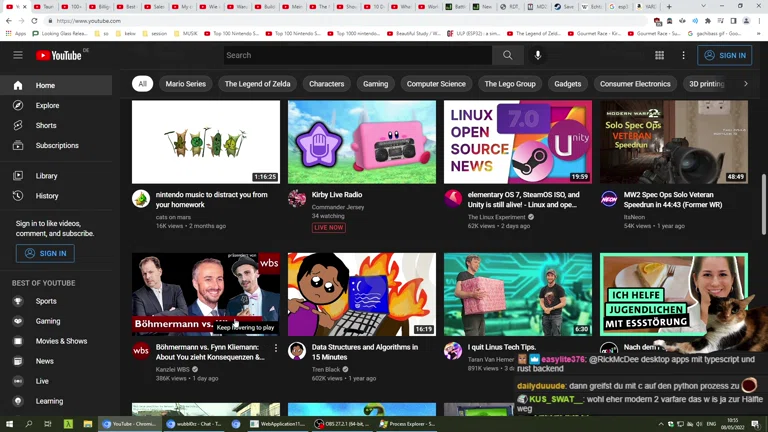Start voice search with microphone icon

click(538, 55)
